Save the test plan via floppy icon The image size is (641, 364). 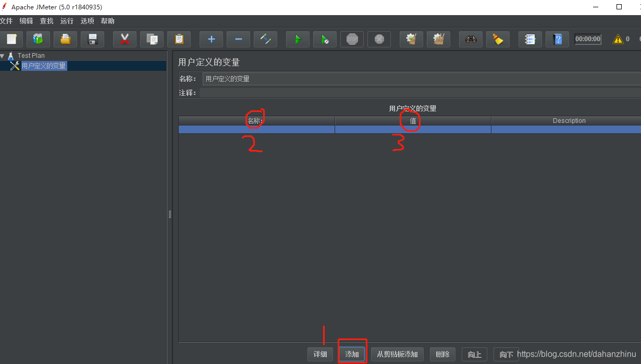pyautogui.click(x=93, y=39)
